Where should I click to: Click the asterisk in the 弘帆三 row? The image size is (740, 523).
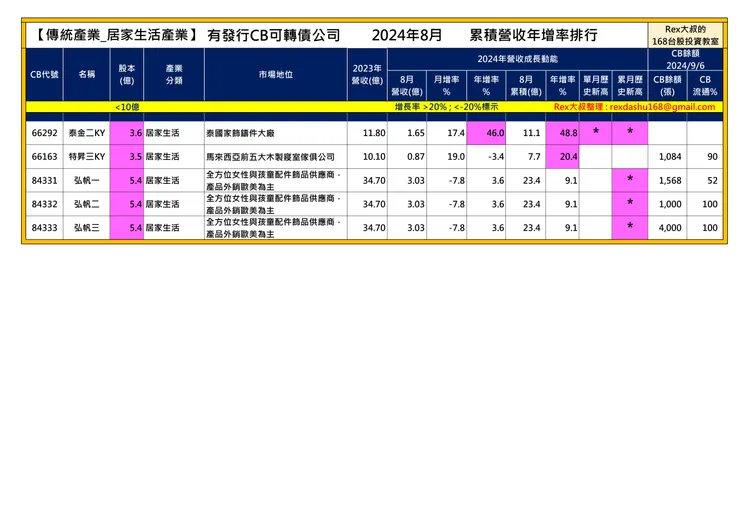point(630,227)
